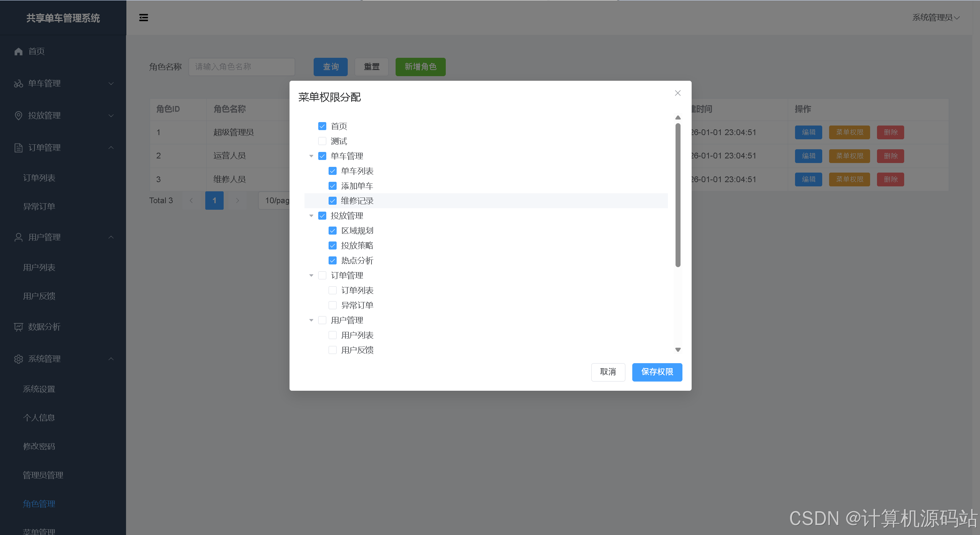Click the gear icon for 系统管理
980x535 pixels.
(18, 359)
